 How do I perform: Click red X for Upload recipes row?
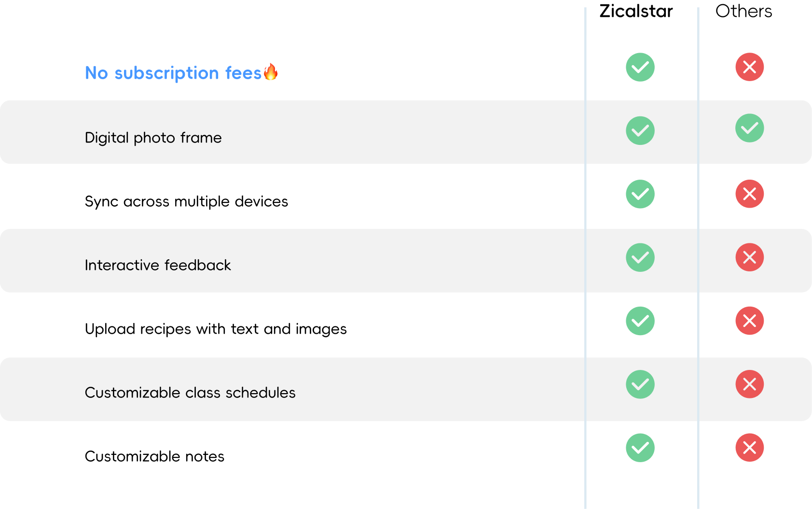click(x=749, y=321)
